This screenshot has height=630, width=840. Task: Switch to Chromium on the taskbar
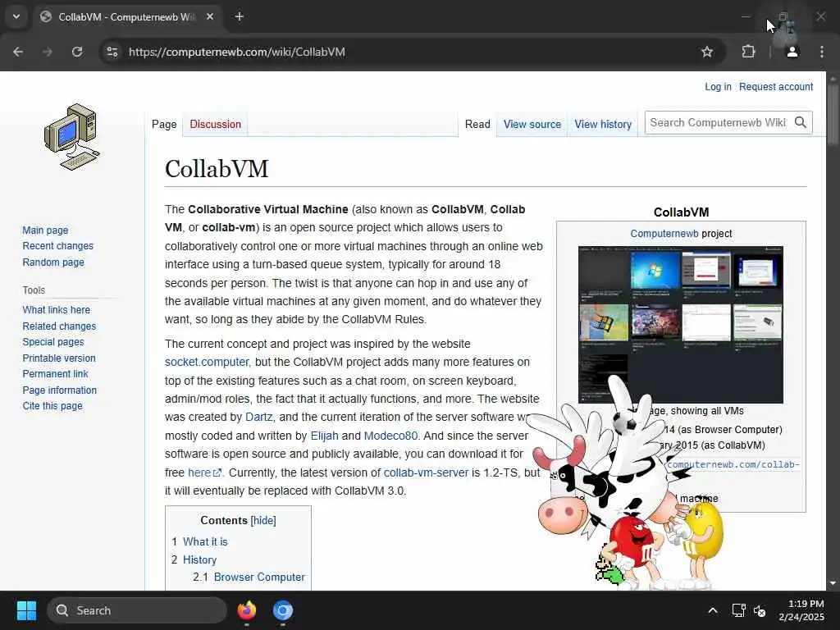283,610
